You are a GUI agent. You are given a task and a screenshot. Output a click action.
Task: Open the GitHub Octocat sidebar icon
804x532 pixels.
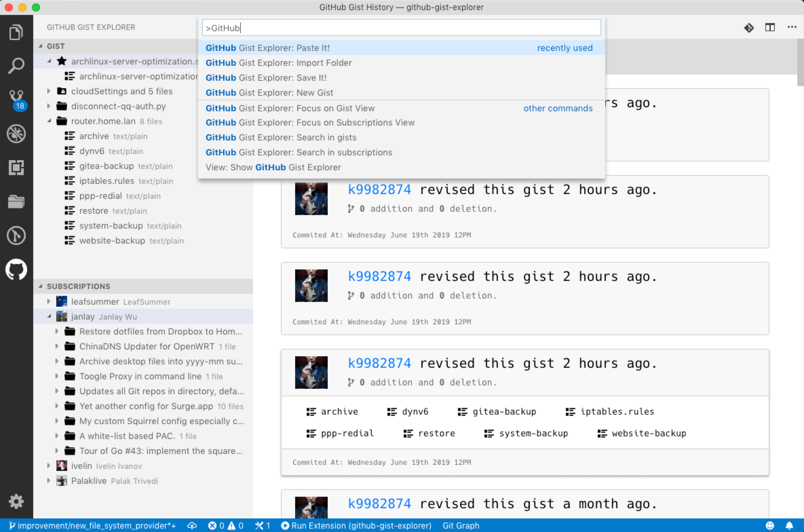coord(16,270)
